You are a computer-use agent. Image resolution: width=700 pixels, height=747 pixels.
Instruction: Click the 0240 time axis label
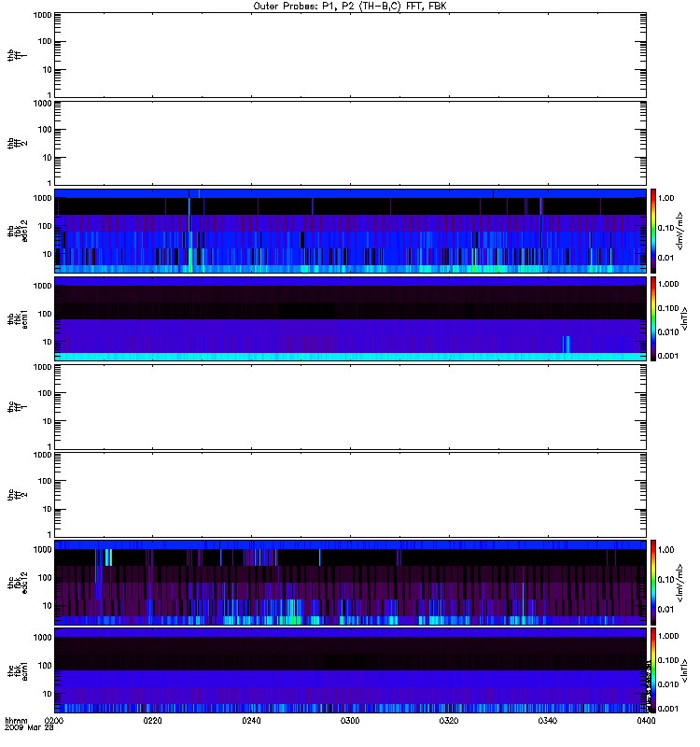251,720
